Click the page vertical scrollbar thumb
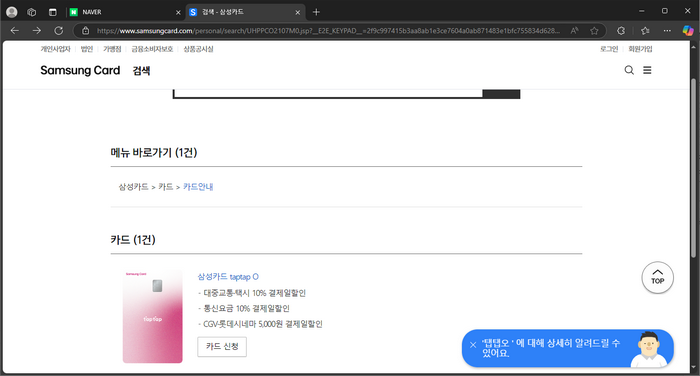This screenshot has height=376, width=700. (x=693, y=167)
